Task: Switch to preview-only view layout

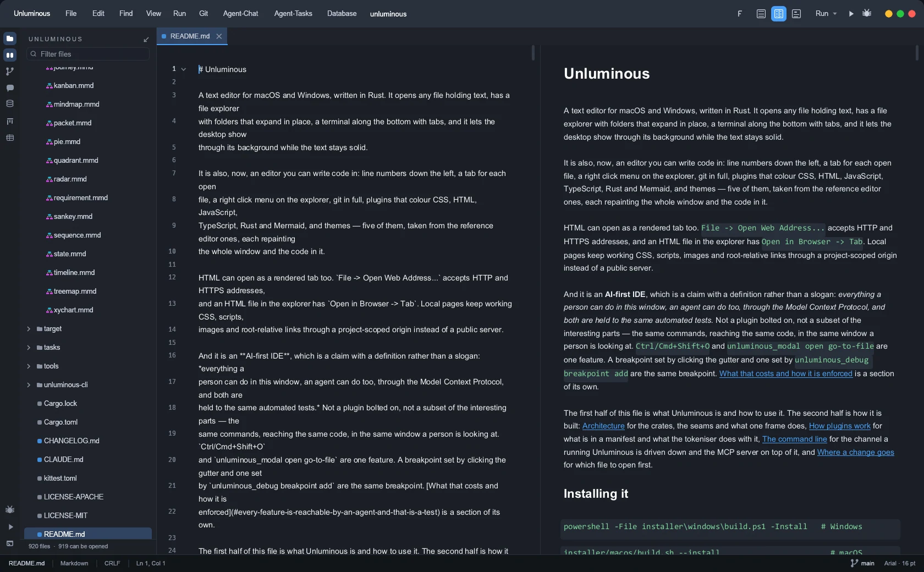Action: click(796, 14)
